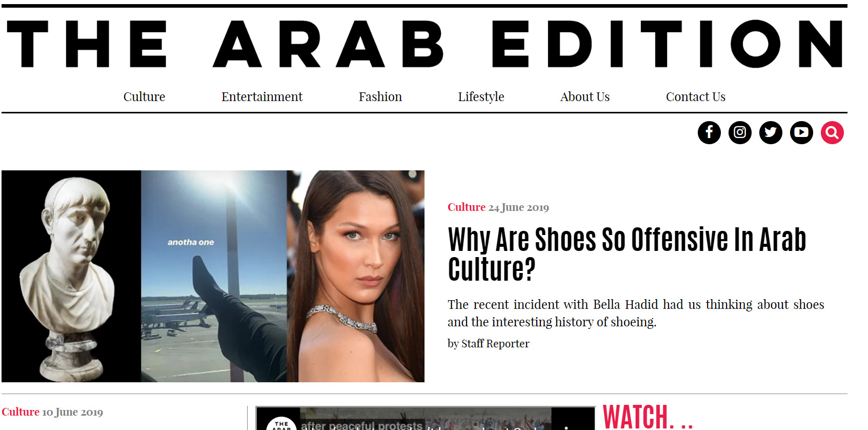Open The Arab Edition YouTube channel
868x430 pixels.
(801, 133)
